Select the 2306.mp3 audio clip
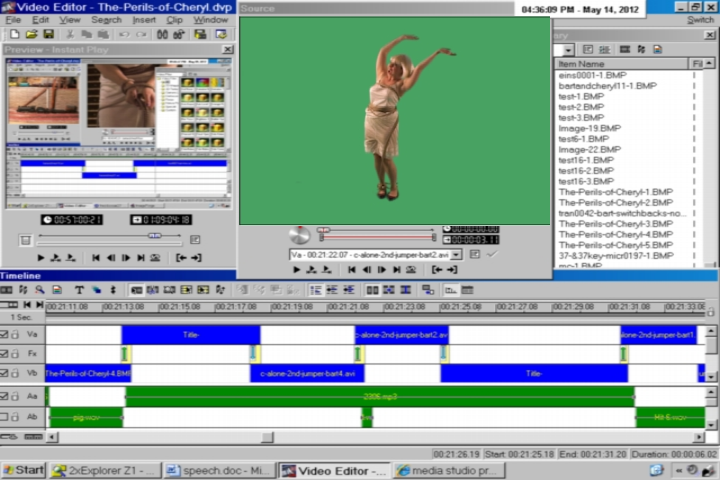Image resolution: width=720 pixels, height=480 pixels. (x=380, y=396)
